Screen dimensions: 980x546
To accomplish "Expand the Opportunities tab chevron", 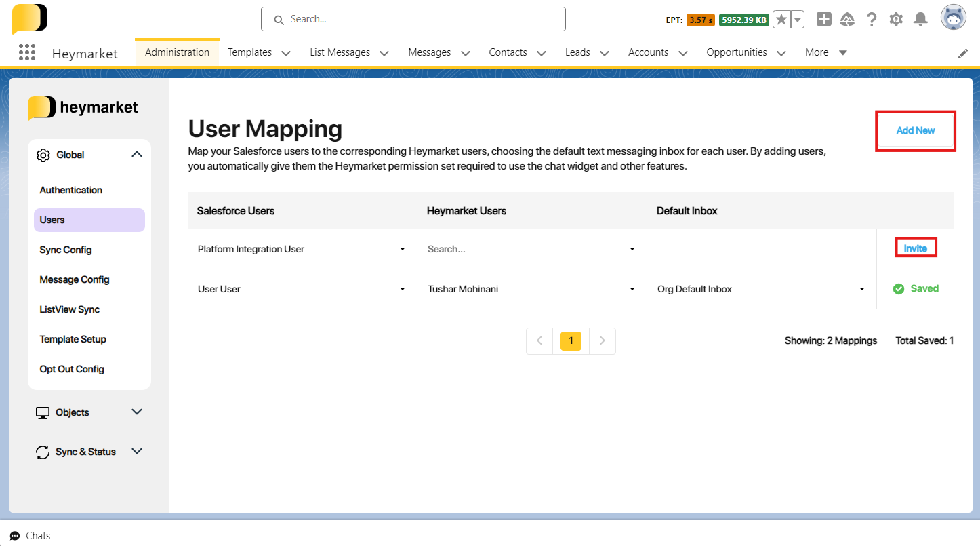I will tap(781, 53).
